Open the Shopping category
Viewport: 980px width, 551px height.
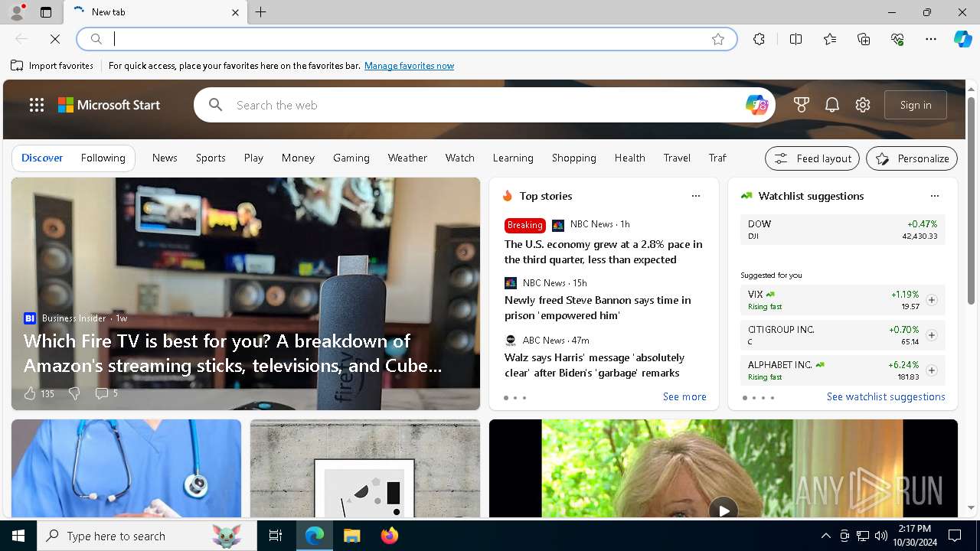click(x=573, y=158)
